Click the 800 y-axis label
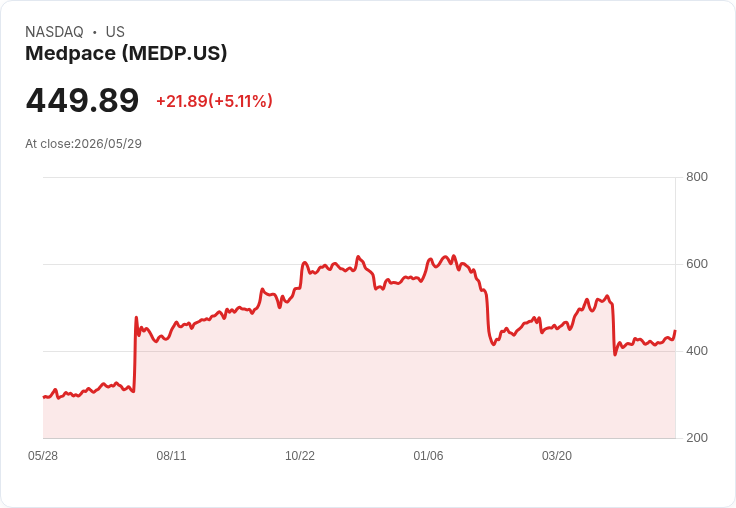This screenshot has height=508, width=736. [697, 177]
